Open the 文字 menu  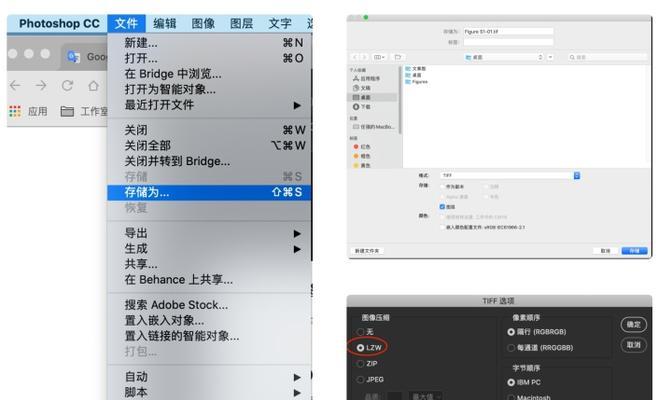280,24
